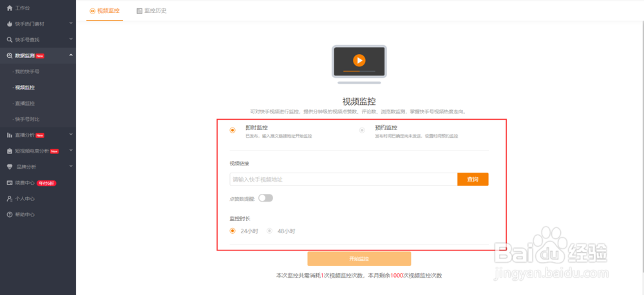Image resolution: width=644 pixels, height=295 pixels.
Task: Click the question mark icon for 帮助中心
Action: click(x=10, y=214)
